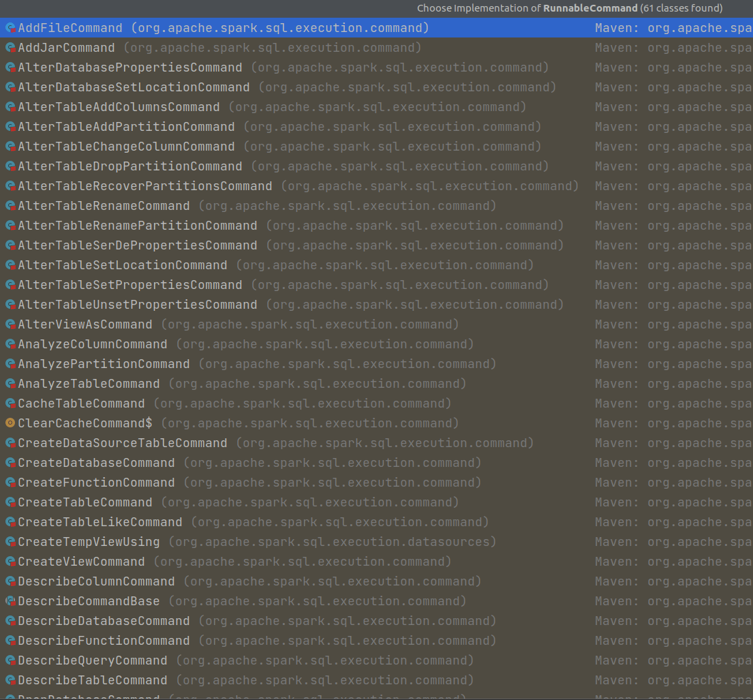
Task: Click the class icon next to AddFileCommand
Action: pyautogui.click(x=10, y=28)
